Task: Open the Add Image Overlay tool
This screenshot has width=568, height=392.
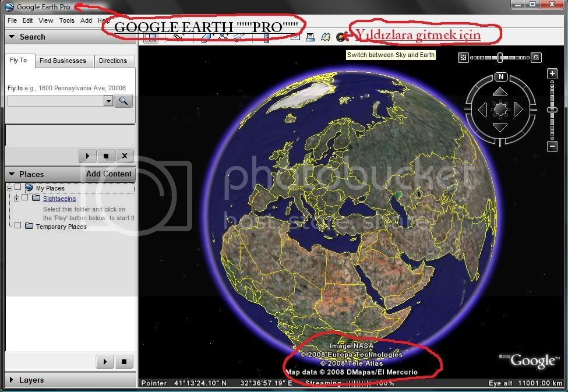Action: click(239, 37)
